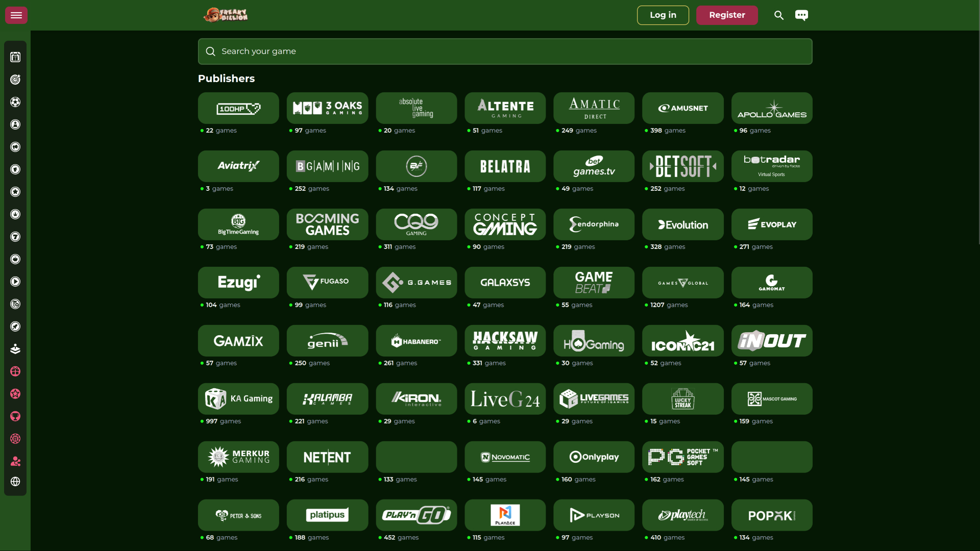This screenshot has width=980, height=551.
Task: Select the Evoplay publisher card
Action: (x=772, y=224)
